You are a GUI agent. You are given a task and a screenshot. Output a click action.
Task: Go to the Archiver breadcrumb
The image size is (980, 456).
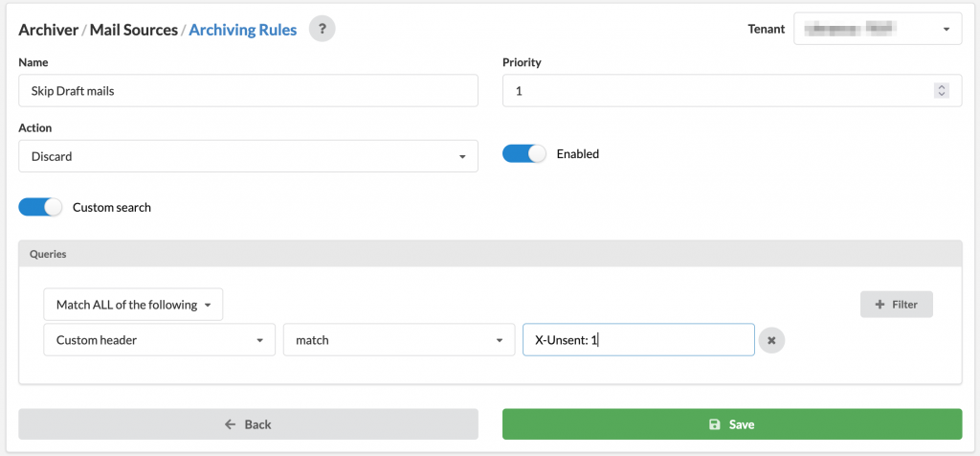pyautogui.click(x=49, y=30)
